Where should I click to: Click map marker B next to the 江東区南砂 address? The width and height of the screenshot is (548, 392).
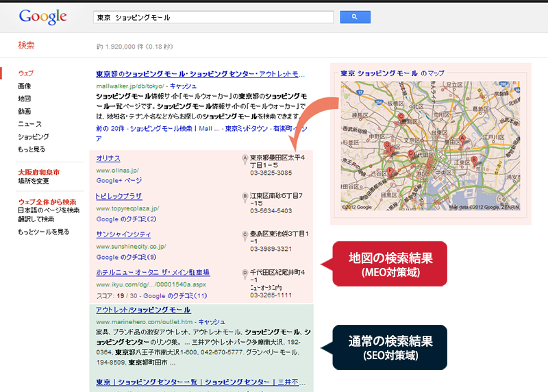tap(245, 197)
